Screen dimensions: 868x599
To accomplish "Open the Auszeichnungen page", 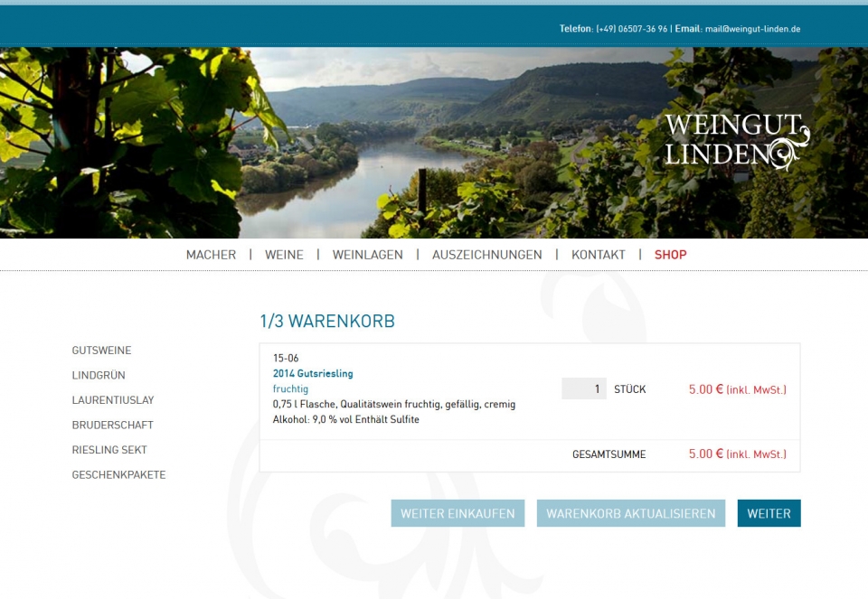I will pyautogui.click(x=487, y=255).
